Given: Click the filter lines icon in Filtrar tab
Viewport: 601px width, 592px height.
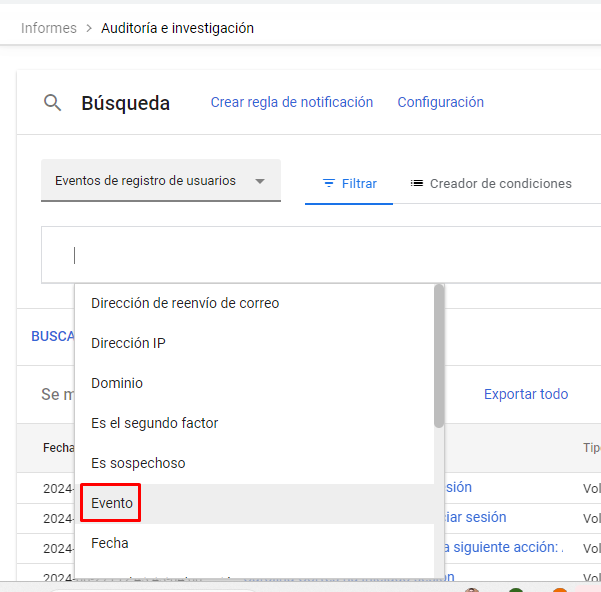Looking at the screenshot, I should [329, 183].
